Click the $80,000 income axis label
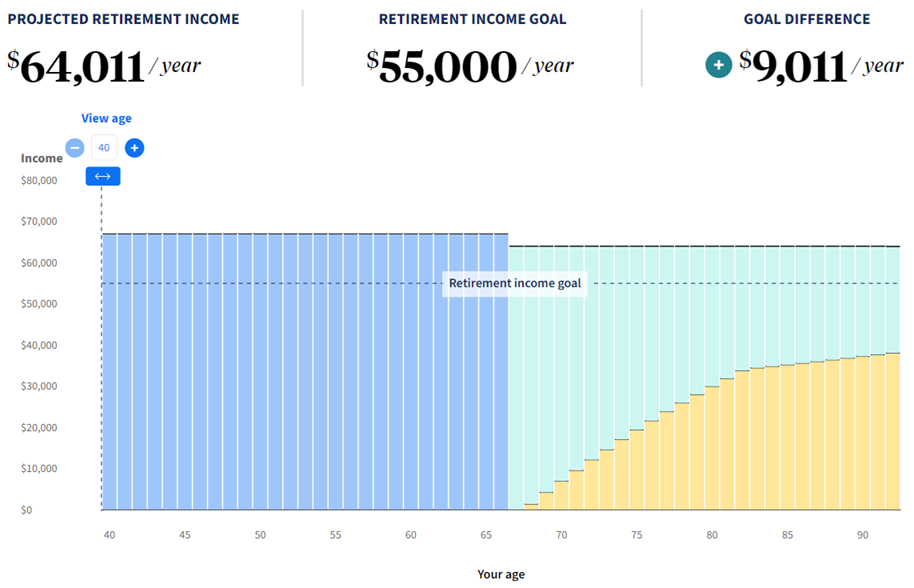The height and width of the screenshot is (588, 914). (40, 181)
